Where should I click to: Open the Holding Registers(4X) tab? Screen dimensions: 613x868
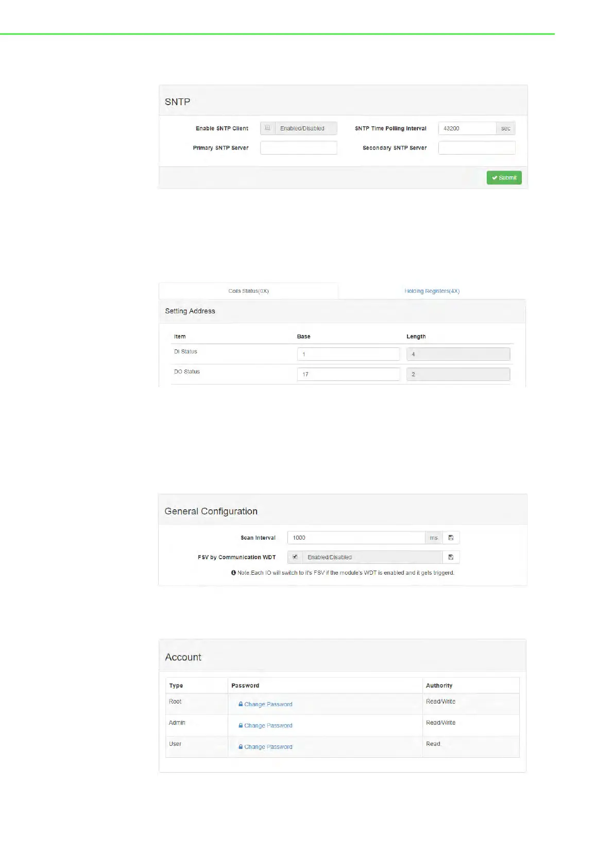[x=432, y=291]
